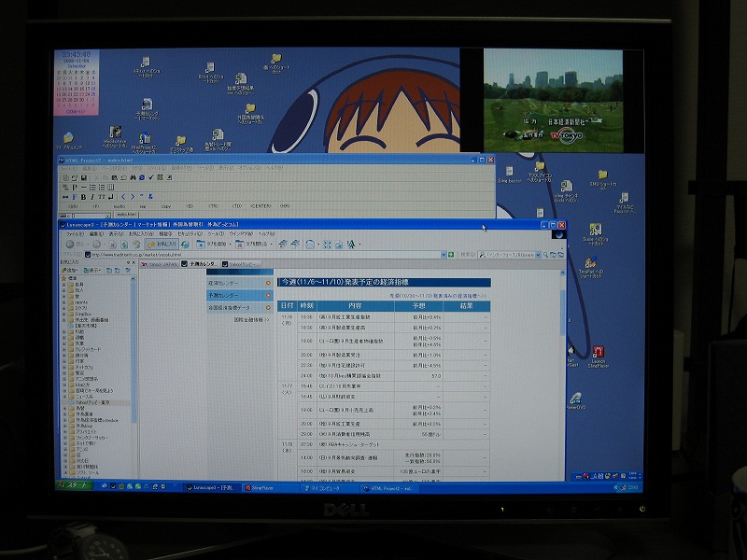Expand アフィリエイト folder in favorites tree
The width and height of the screenshot is (747, 560).
point(64,432)
